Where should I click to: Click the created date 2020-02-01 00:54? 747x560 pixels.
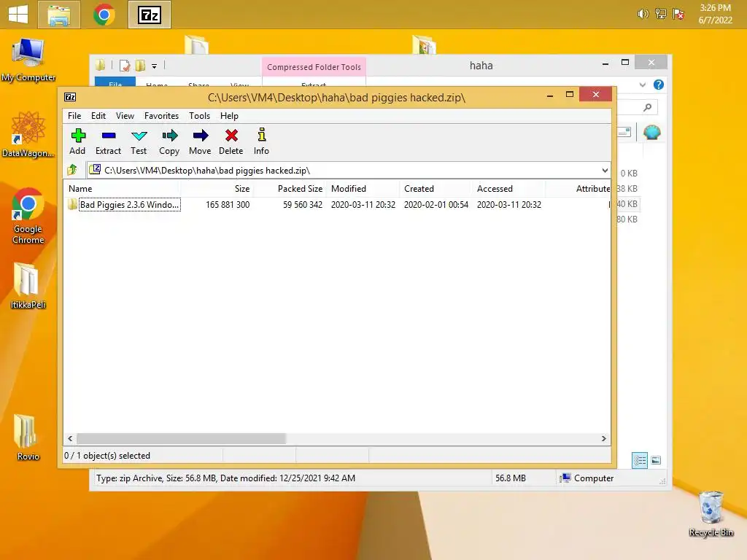pos(436,205)
